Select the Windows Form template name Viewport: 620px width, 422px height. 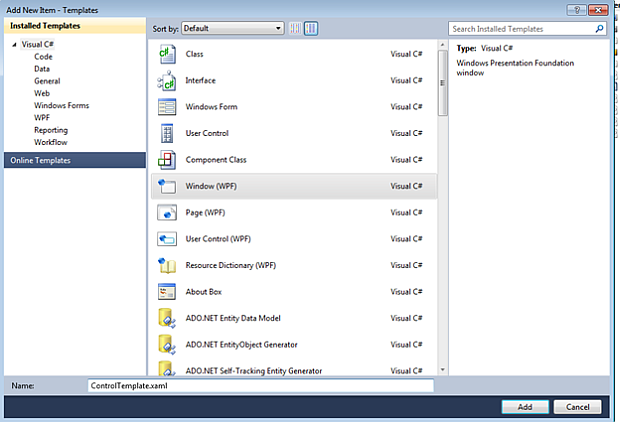coord(212,107)
